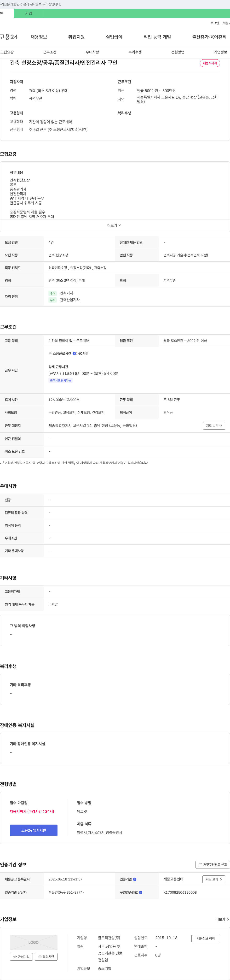Switch to the 기업 tab
Viewport: 230px width, 980px height.
[29, 13]
